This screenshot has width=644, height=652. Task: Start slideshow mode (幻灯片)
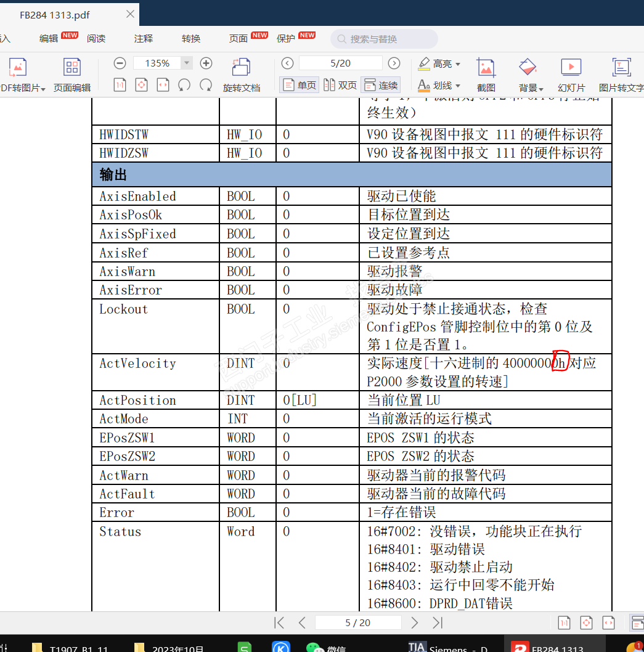tap(571, 75)
